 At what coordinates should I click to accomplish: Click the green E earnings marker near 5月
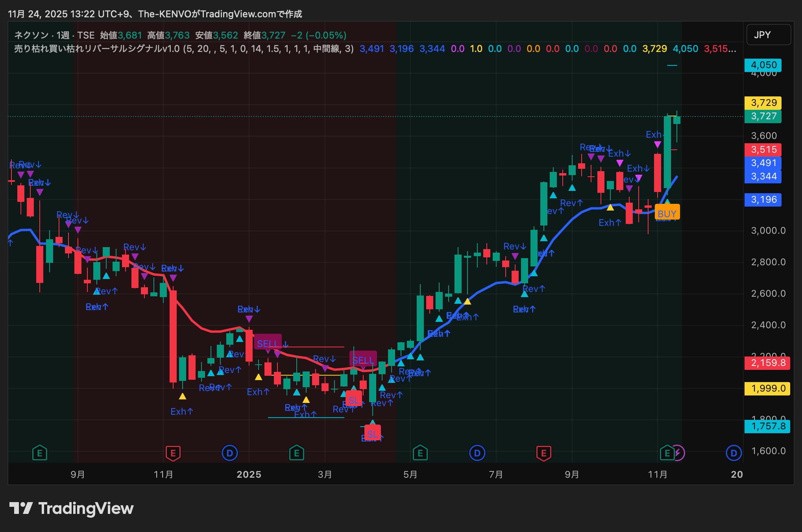(x=420, y=453)
